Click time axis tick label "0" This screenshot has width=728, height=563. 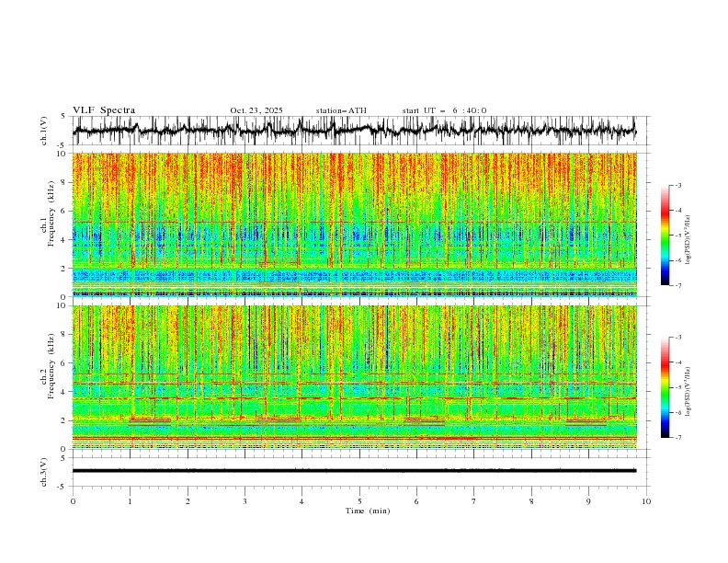[x=73, y=501]
